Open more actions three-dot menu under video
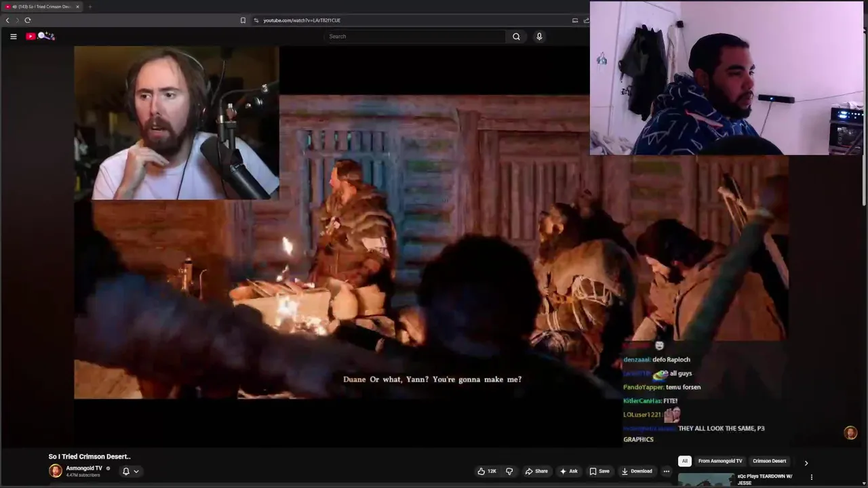Image resolution: width=868 pixels, height=488 pixels. (x=667, y=471)
